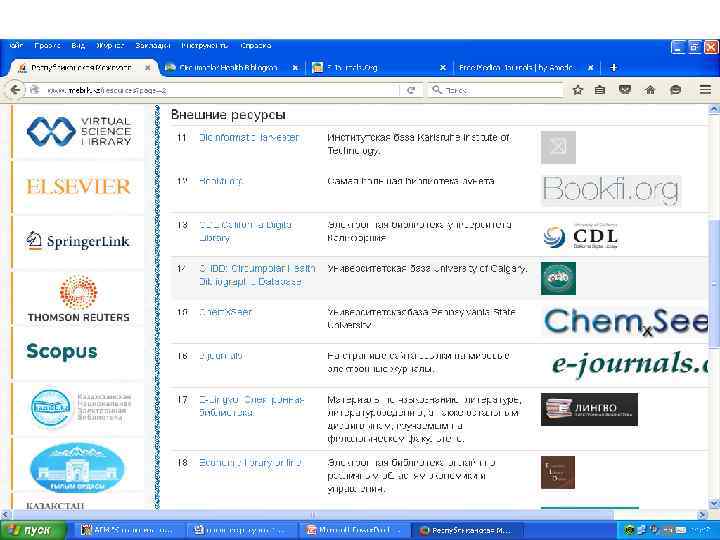The height and width of the screenshot is (540, 720).
Task: Open a new tab with plus button
Action: 613,68
